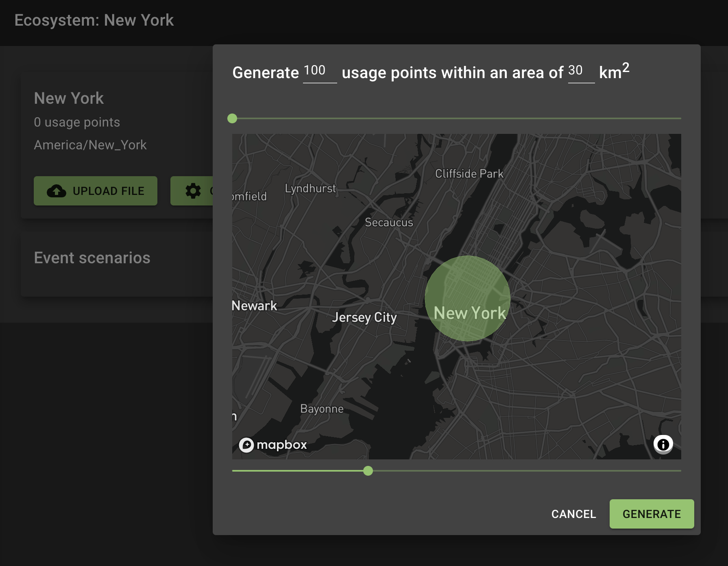Click the Mapbox logo on the map
The width and height of the screenshot is (728, 566).
click(272, 445)
